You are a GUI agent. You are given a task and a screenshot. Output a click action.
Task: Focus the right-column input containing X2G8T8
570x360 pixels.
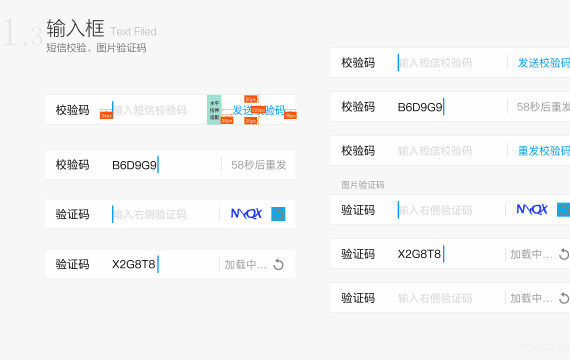pos(450,254)
